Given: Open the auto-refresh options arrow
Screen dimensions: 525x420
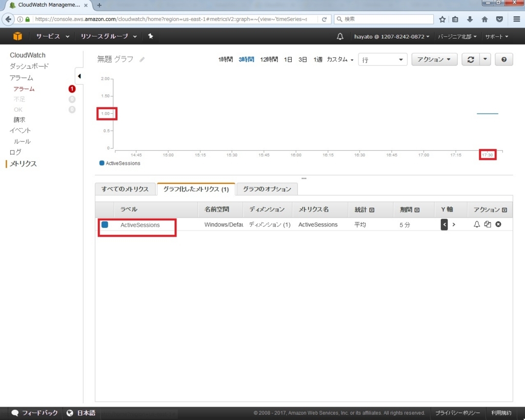Looking at the screenshot, I should pos(485,59).
